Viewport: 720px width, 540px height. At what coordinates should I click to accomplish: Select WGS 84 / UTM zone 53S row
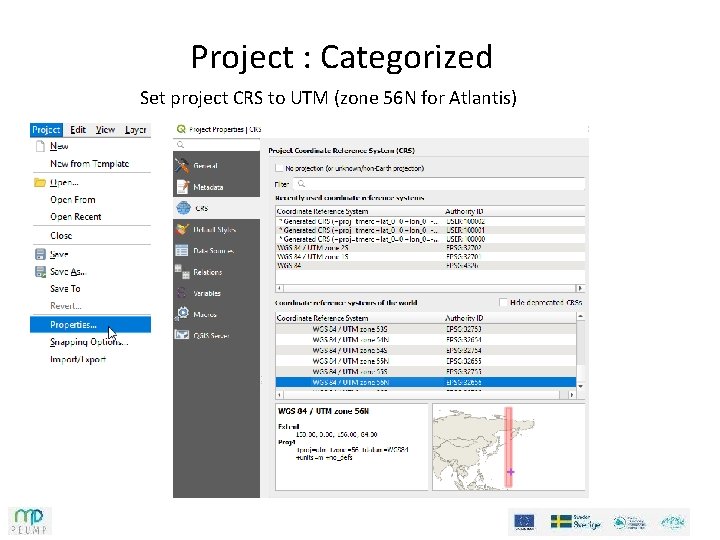(x=426, y=329)
